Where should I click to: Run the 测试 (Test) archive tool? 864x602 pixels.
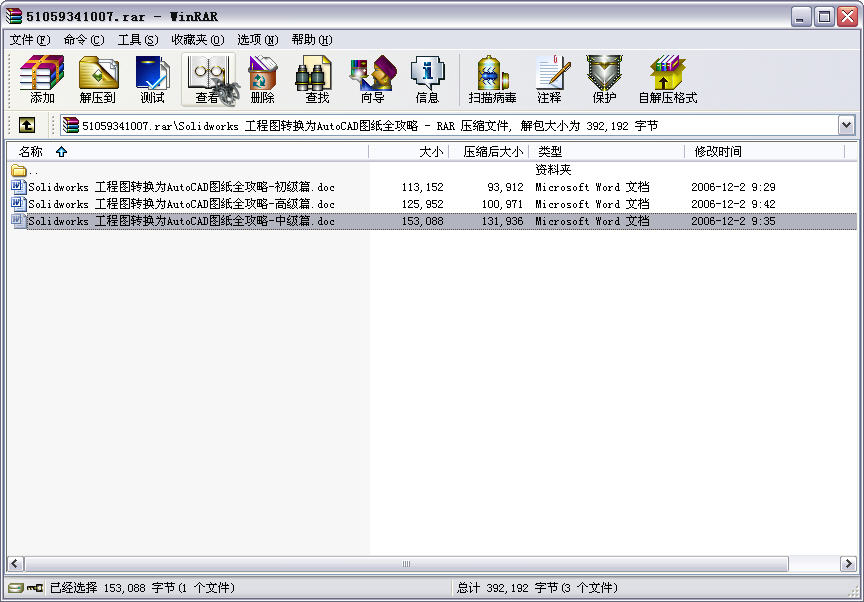(x=153, y=80)
